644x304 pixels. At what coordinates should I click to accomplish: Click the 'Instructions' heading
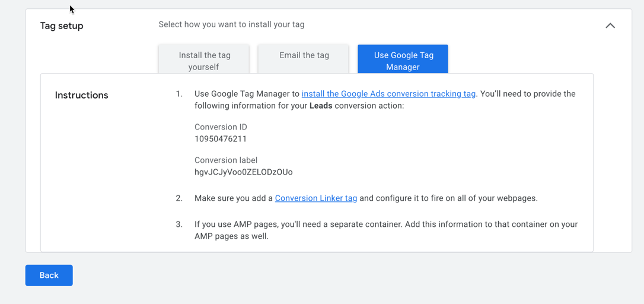pos(81,95)
